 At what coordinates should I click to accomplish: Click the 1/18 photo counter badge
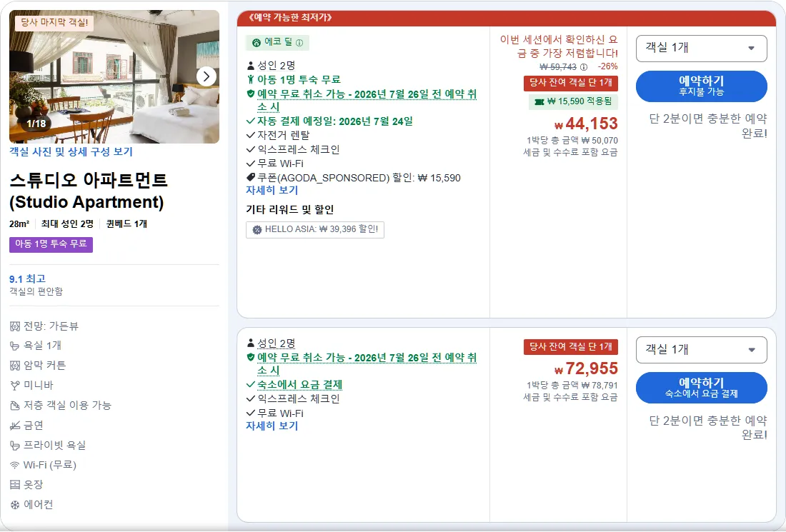click(36, 124)
